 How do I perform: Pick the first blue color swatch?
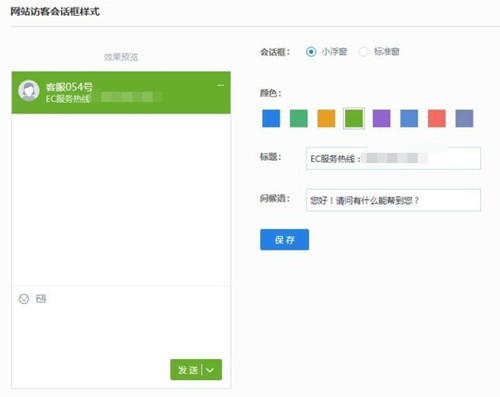coord(271,118)
